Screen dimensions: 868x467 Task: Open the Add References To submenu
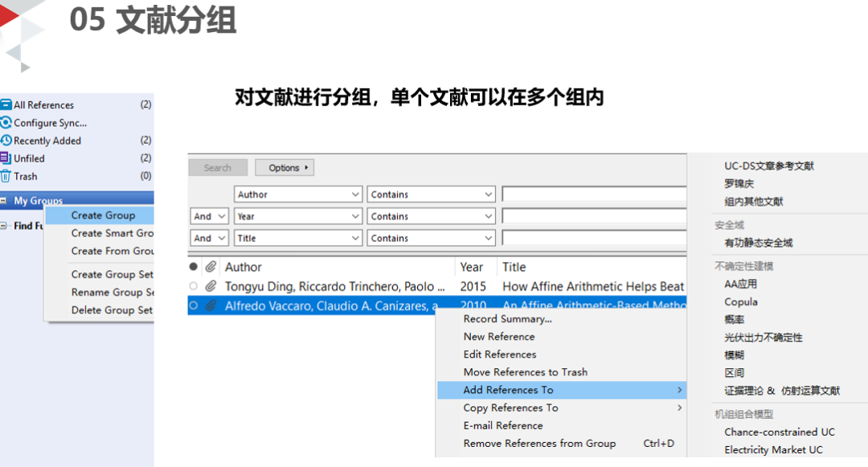pyautogui.click(x=562, y=390)
